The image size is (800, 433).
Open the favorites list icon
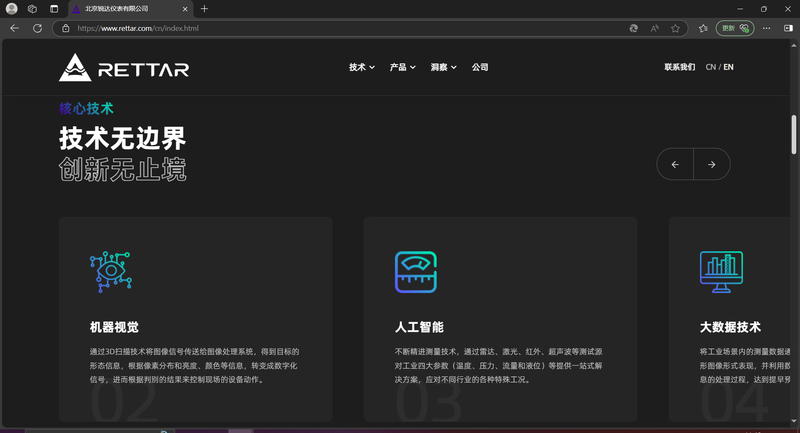[703, 28]
